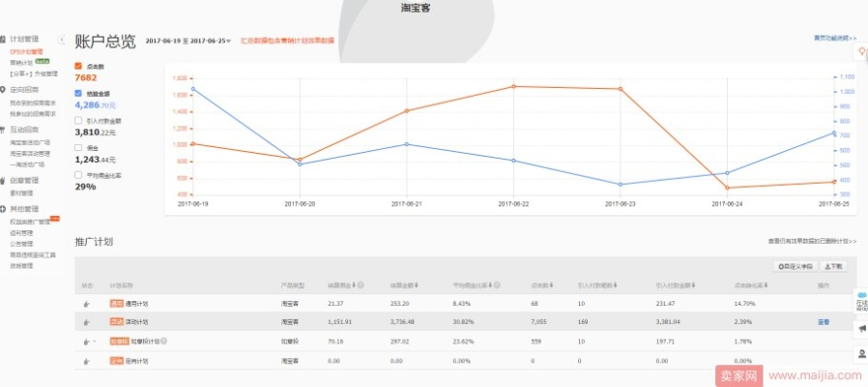
Task: Open the 首页功能说明 link at top right
Action: (835, 39)
